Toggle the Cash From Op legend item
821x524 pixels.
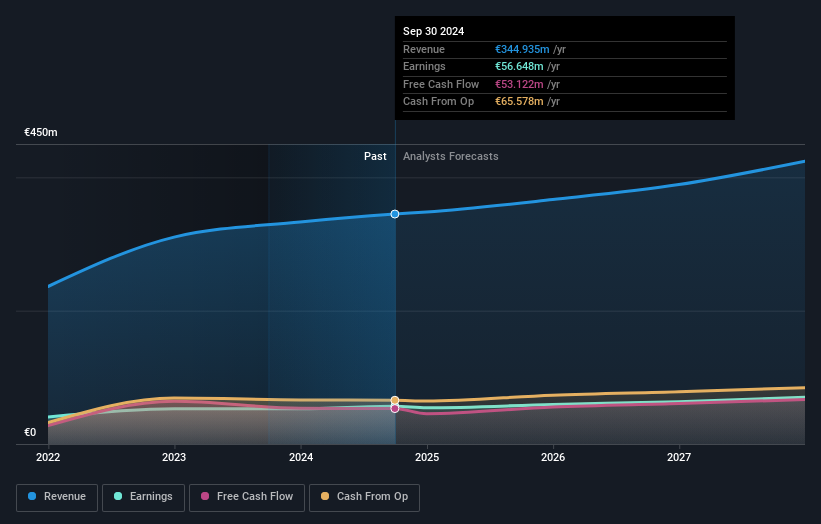364,497
